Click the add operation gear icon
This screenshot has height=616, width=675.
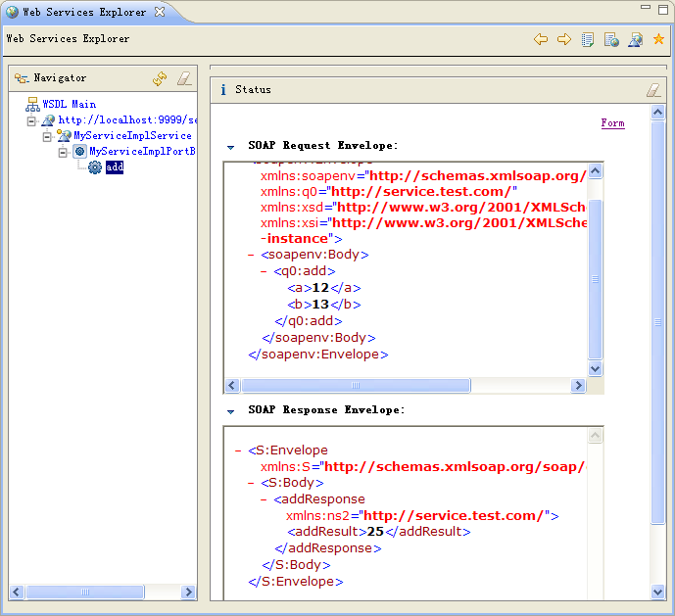click(x=95, y=167)
